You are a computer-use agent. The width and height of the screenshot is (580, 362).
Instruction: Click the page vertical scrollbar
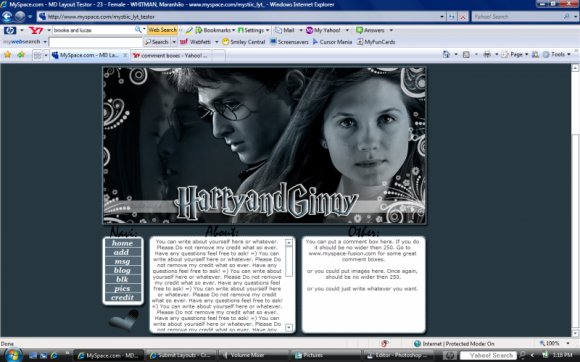coord(575,200)
